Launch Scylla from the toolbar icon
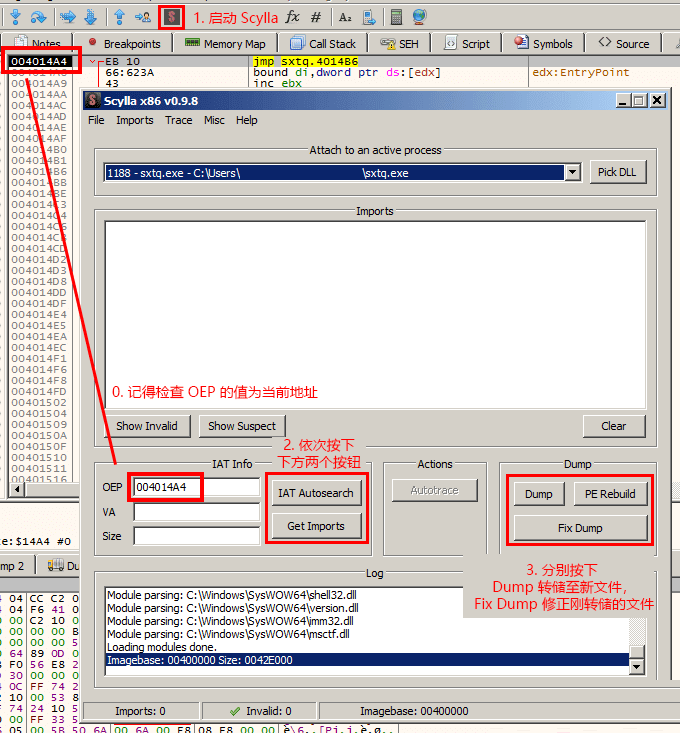 coord(172,17)
